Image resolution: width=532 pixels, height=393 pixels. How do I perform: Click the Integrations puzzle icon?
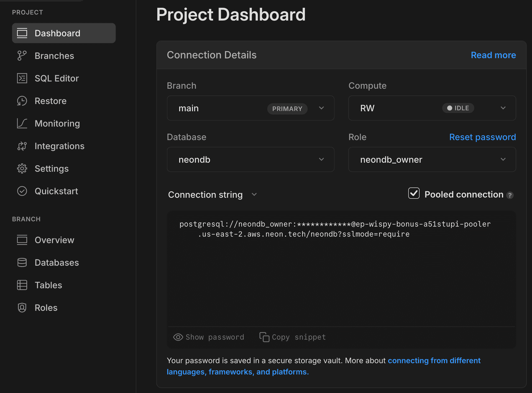pos(22,146)
